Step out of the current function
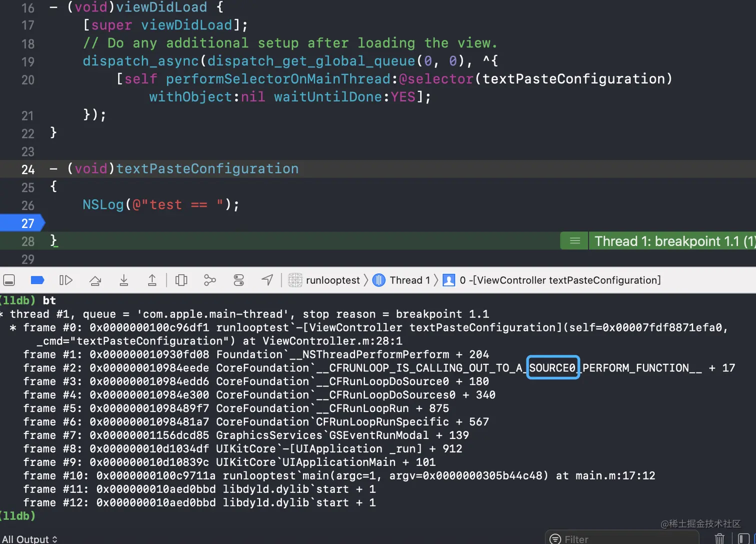 click(152, 280)
